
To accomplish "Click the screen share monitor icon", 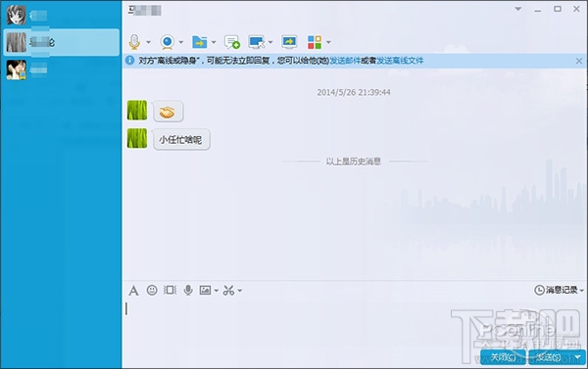I will [x=289, y=42].
